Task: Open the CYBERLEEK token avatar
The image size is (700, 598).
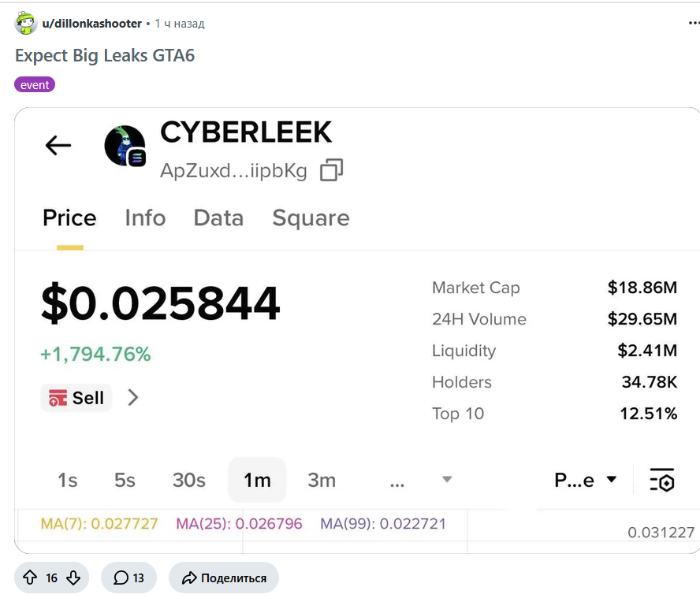Action: coord(125,146)
